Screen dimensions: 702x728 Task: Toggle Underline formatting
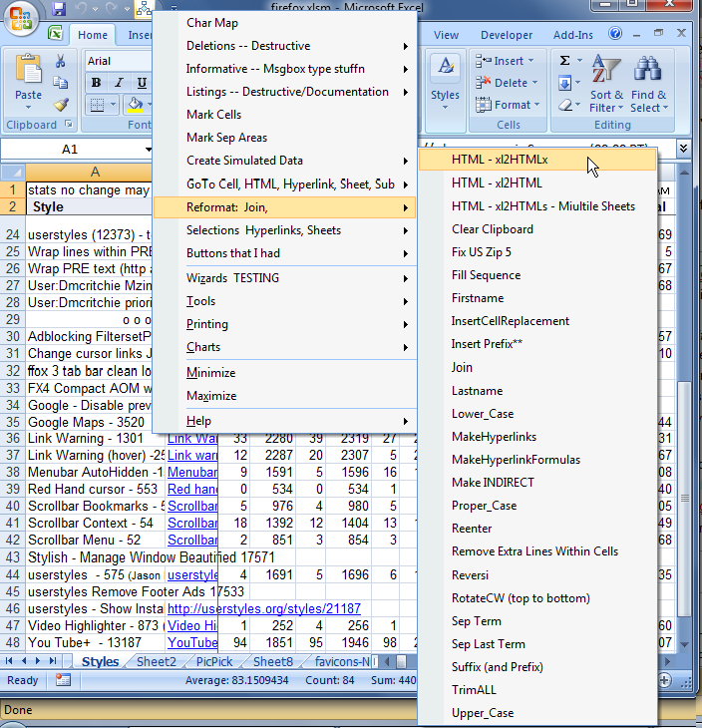(x=142, y=83)
